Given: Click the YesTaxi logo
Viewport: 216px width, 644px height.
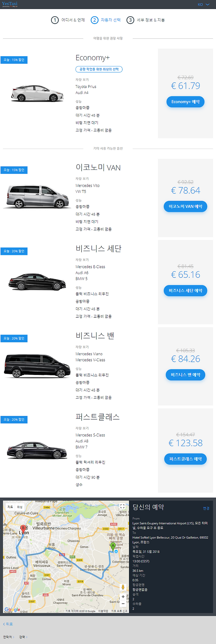Looking at the screenshot, I should tap(10, 4).
